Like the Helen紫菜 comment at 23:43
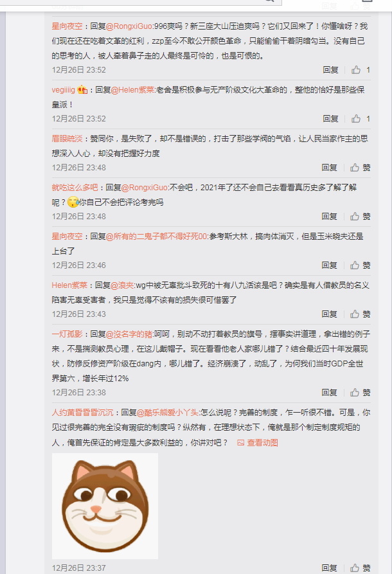Viewport: 392px width, 574px height. (x=360, y=314)
